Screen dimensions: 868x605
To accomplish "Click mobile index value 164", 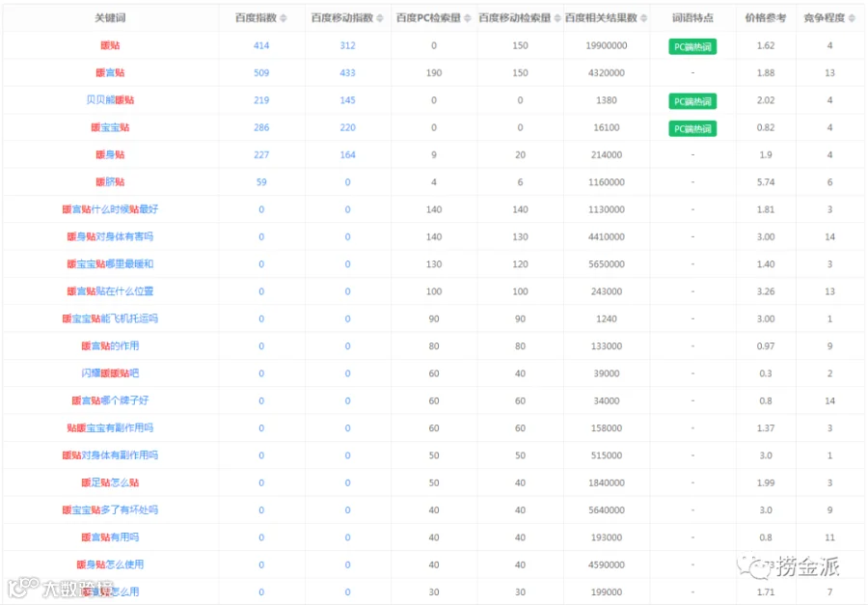I will (347, 154).
